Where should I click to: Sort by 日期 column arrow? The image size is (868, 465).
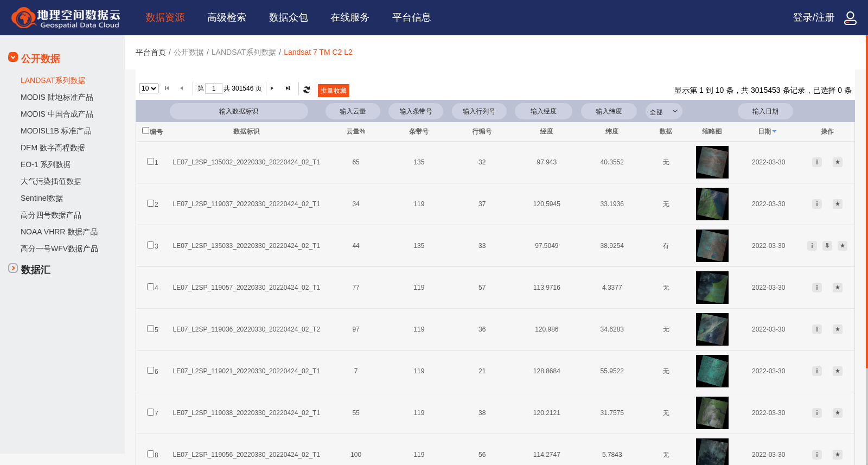coord(774,132)
